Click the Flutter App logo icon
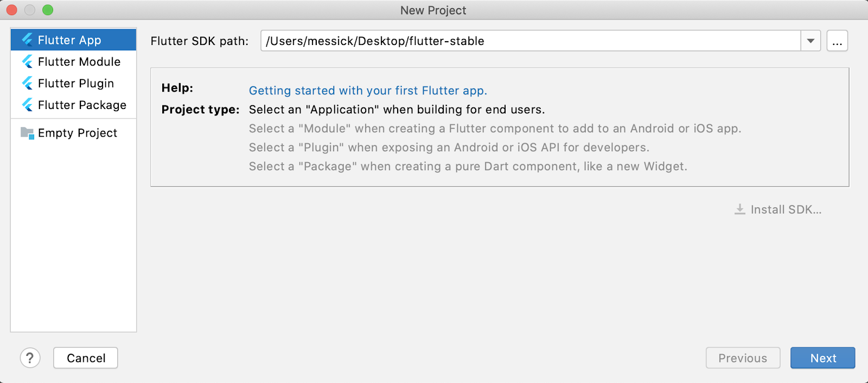 27,40
